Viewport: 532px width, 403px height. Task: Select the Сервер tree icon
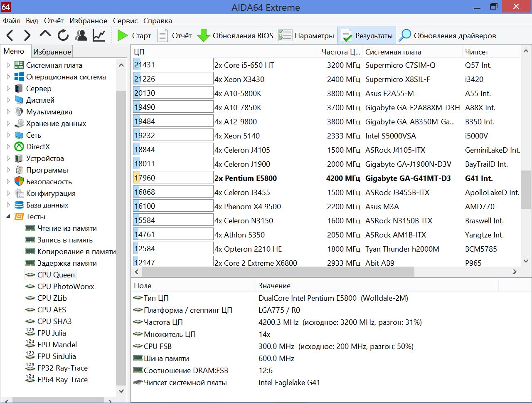(x=19, y=89)
